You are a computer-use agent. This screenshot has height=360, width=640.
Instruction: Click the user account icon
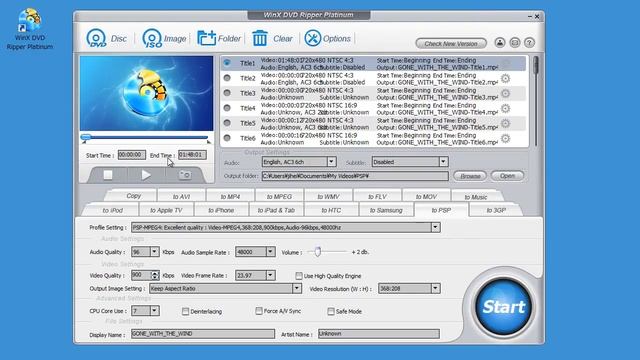(x=500, y=42)
